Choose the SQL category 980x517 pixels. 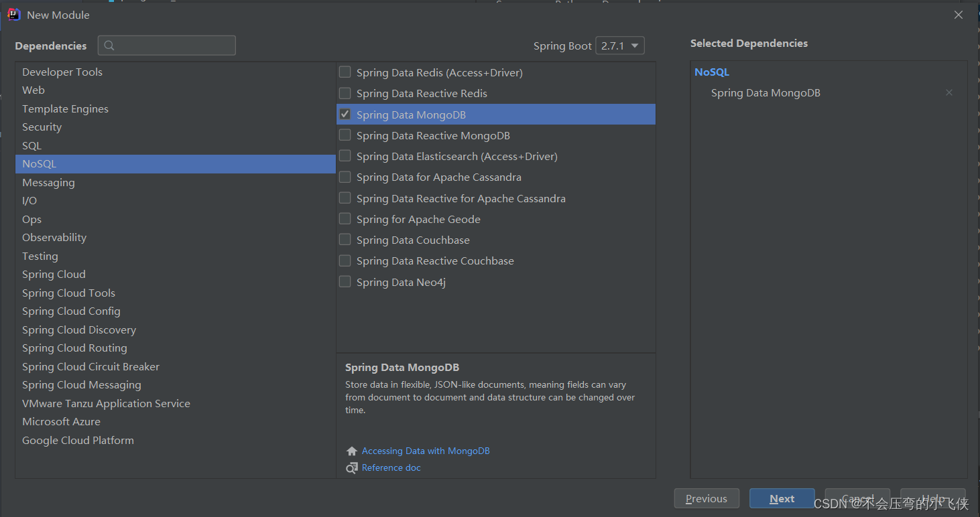click(x=176, y=145)
